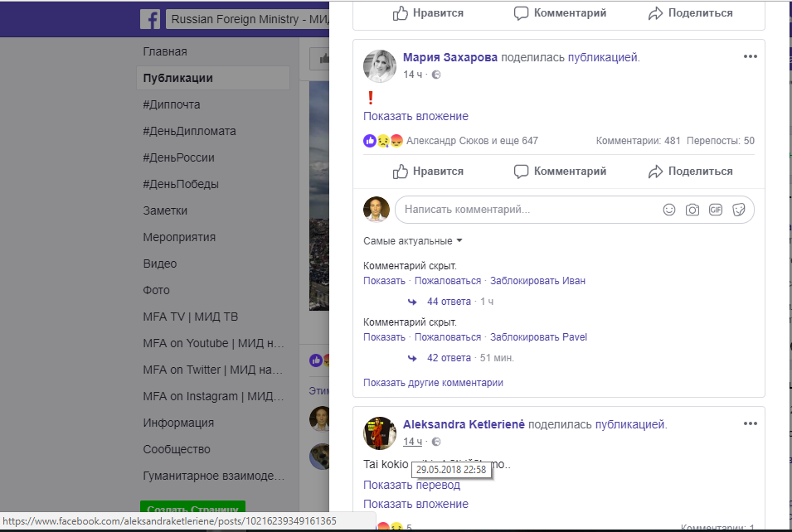Expand 42 ответа replies

pos(449,358)
